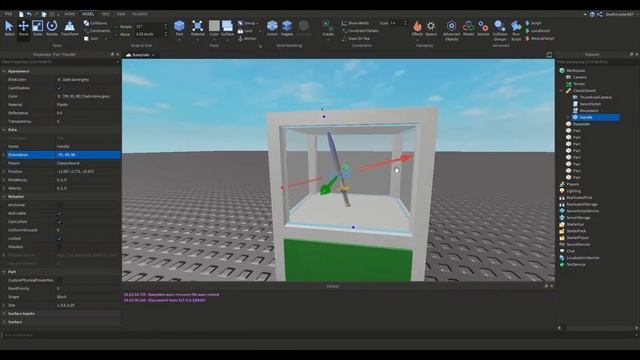640x360 pixels.
Task: Switch to the MODEL ribbon tab
Action: click(88, 14)
